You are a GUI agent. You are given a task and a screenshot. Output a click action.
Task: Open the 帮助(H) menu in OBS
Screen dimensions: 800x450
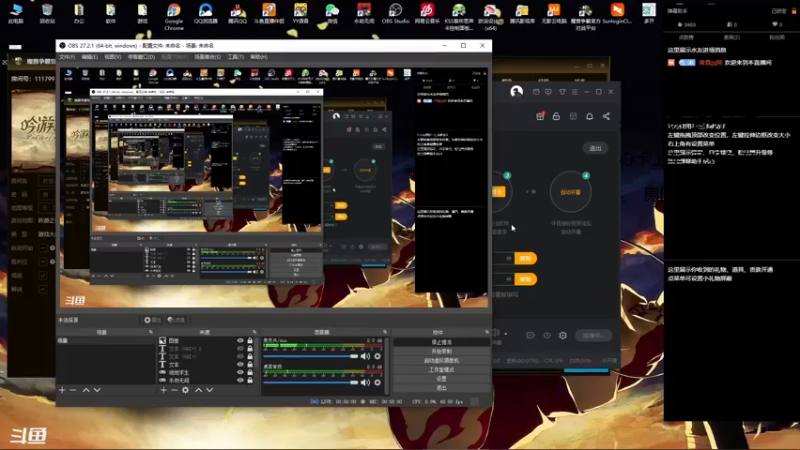(x=259, y=57)
